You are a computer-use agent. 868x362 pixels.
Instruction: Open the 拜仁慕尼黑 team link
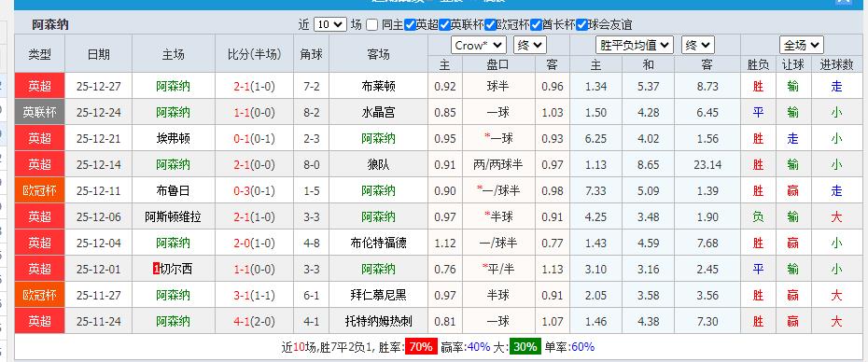378,295
